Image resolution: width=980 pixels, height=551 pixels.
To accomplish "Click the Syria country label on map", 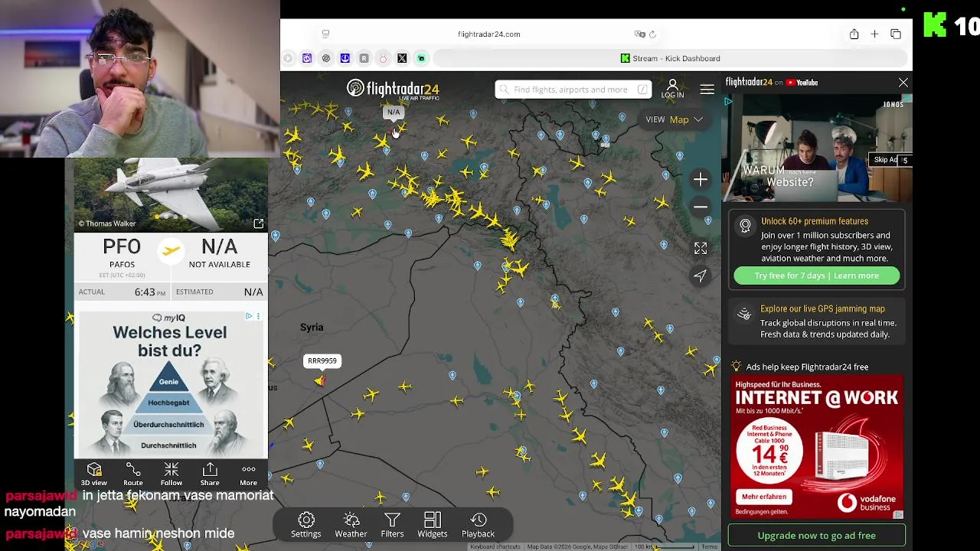I will [x=312, y=328].
